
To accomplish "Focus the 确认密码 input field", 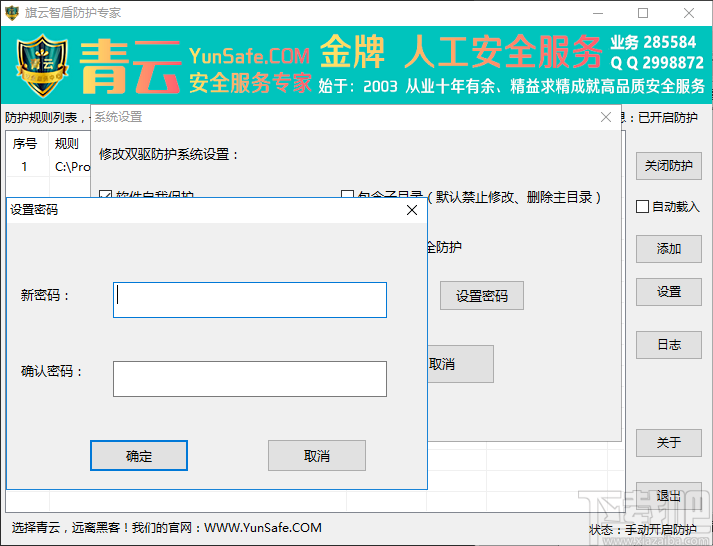I will [x=250, y=379].
